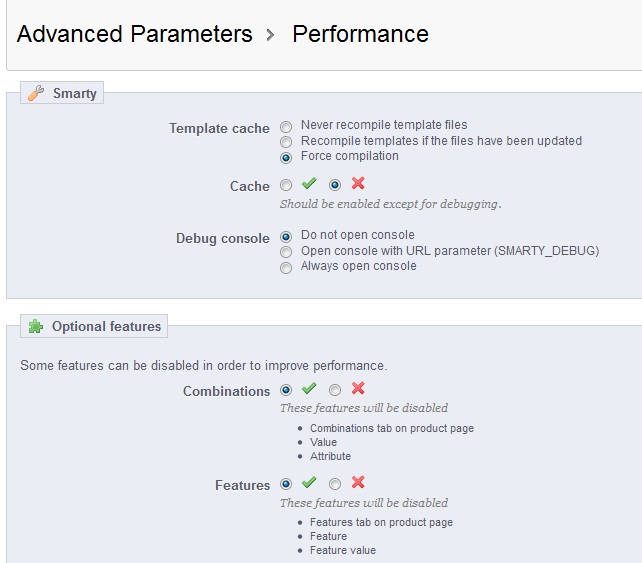Enable Cache with the yes radio
The width and height of the screenshot is (642, 563).
[x=286, y=185]
